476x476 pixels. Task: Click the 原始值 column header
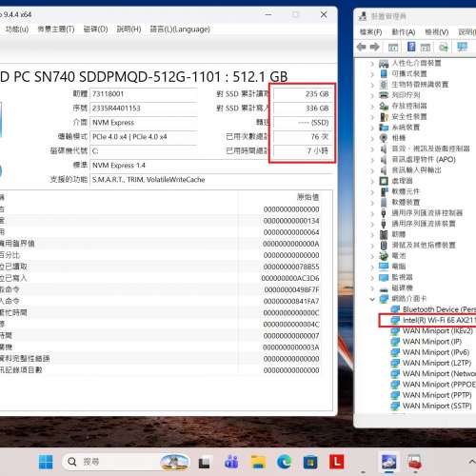307,197
